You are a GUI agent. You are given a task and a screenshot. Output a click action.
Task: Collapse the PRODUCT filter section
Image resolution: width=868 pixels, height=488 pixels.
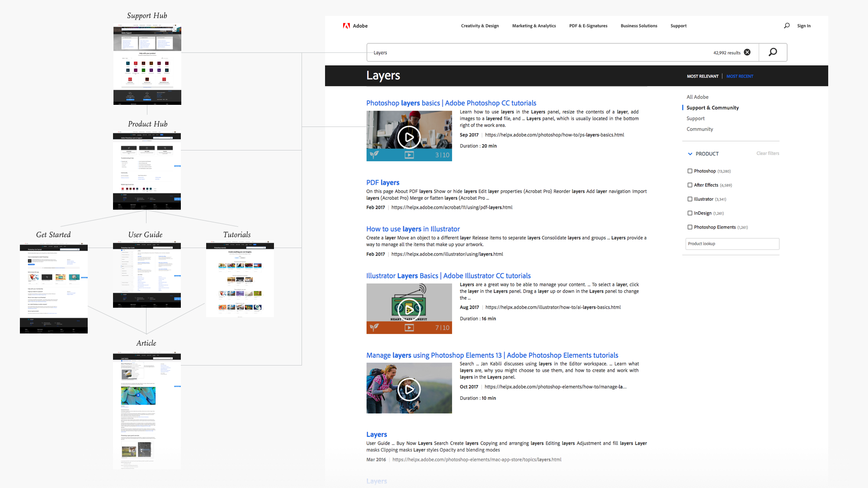click(690, 153)
